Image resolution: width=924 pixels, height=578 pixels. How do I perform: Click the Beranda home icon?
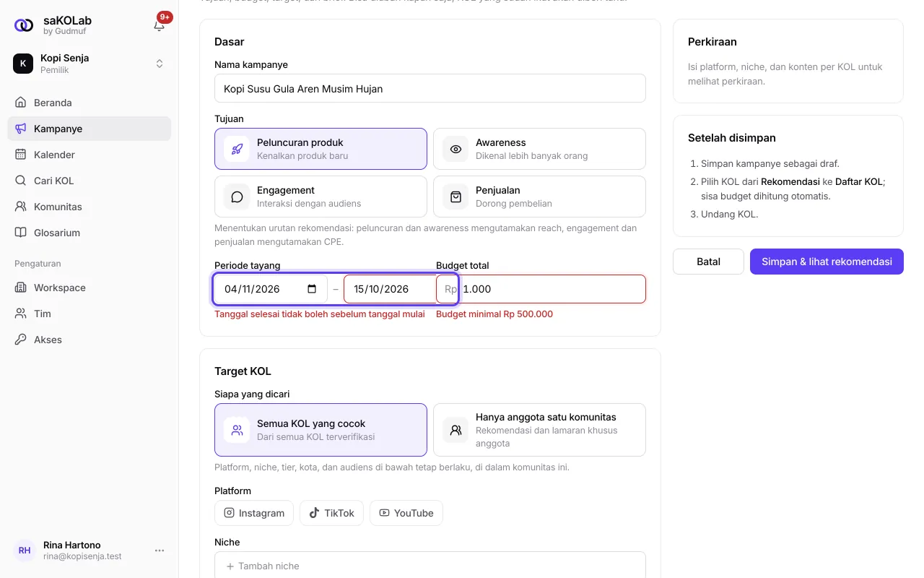[x=20, y=103]
